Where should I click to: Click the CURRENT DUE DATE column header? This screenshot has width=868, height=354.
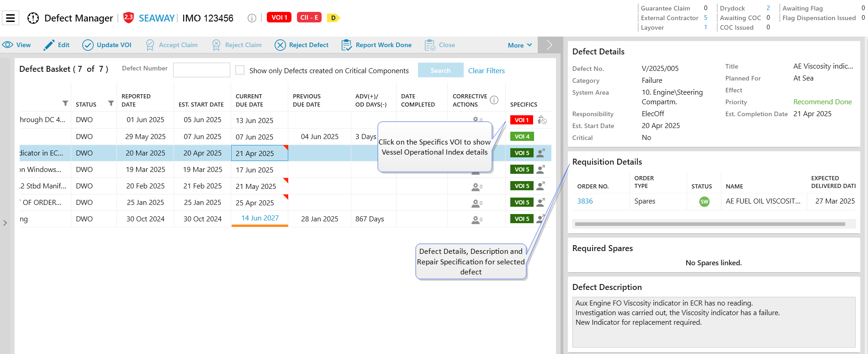pyautogui.click(x=249, y=100)
